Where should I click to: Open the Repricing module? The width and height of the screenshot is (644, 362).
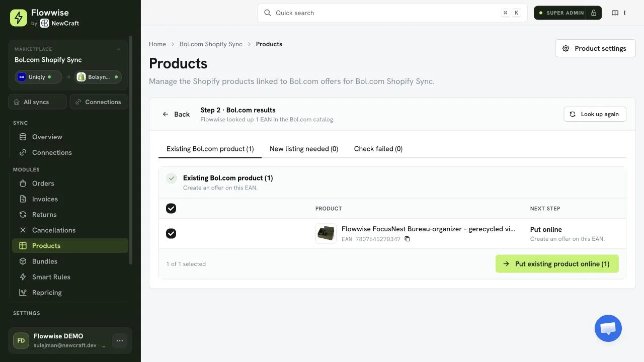(70, 293)
